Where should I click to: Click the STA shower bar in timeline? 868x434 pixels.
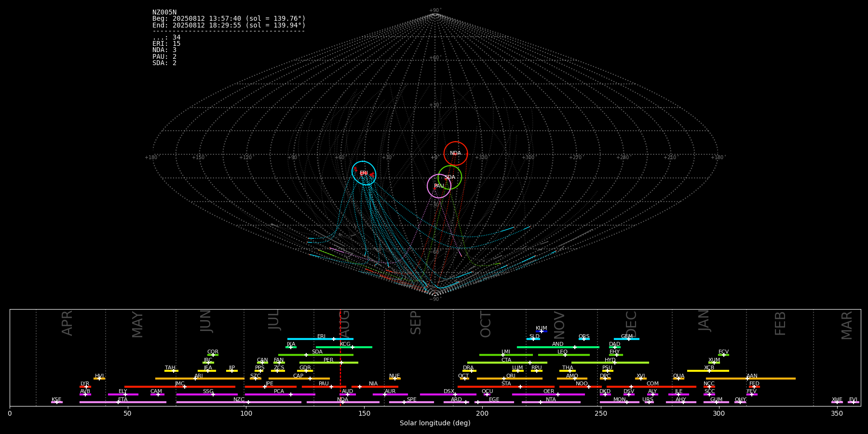pos(506,387)
